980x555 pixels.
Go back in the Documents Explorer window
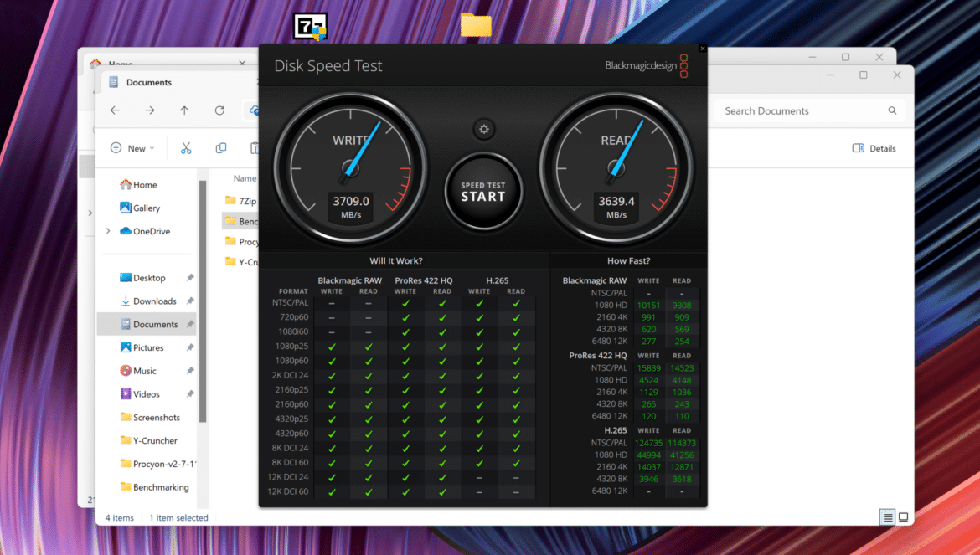[x=115, y=110]
